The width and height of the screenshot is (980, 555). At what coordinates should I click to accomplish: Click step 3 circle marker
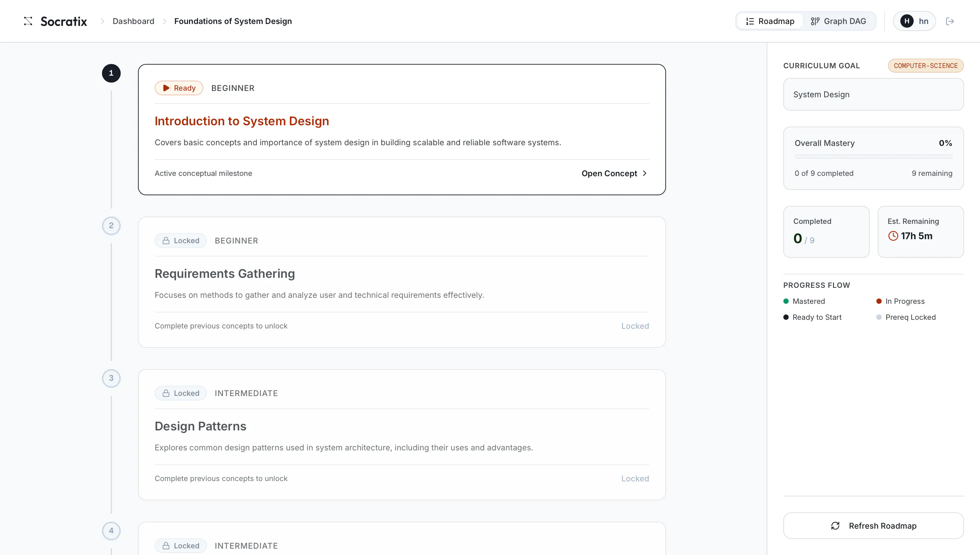point(111,378)
